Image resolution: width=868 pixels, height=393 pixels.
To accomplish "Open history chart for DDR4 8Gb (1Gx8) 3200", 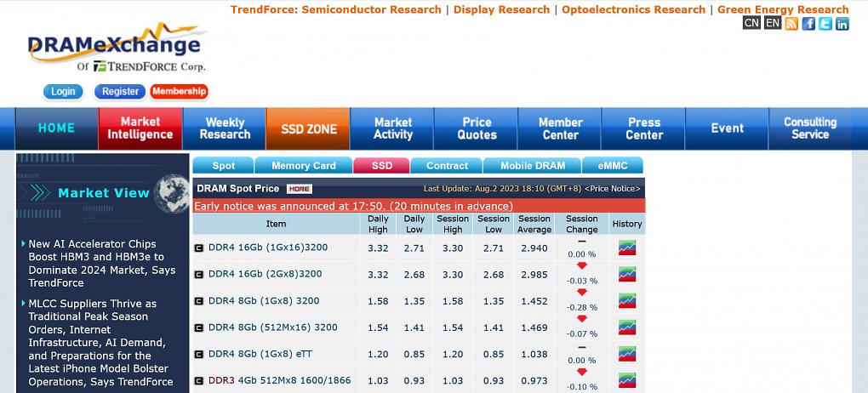I will (627, 300).
